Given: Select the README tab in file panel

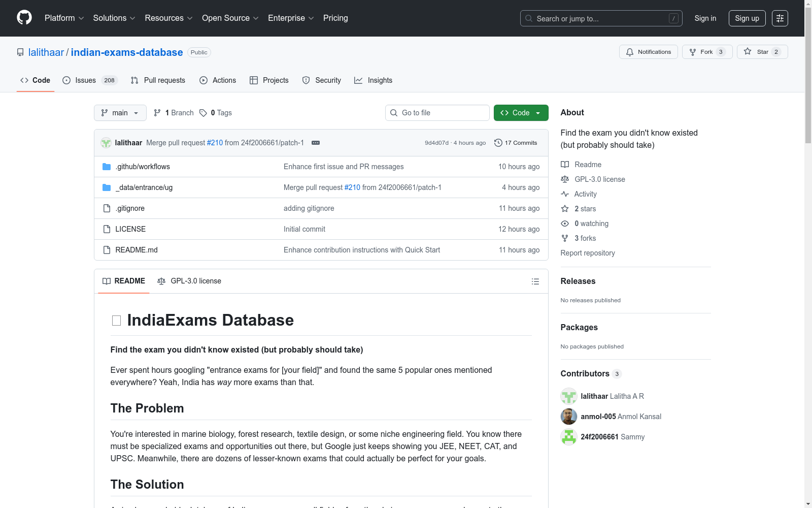Looking at the screenshot, I should 124,281.
